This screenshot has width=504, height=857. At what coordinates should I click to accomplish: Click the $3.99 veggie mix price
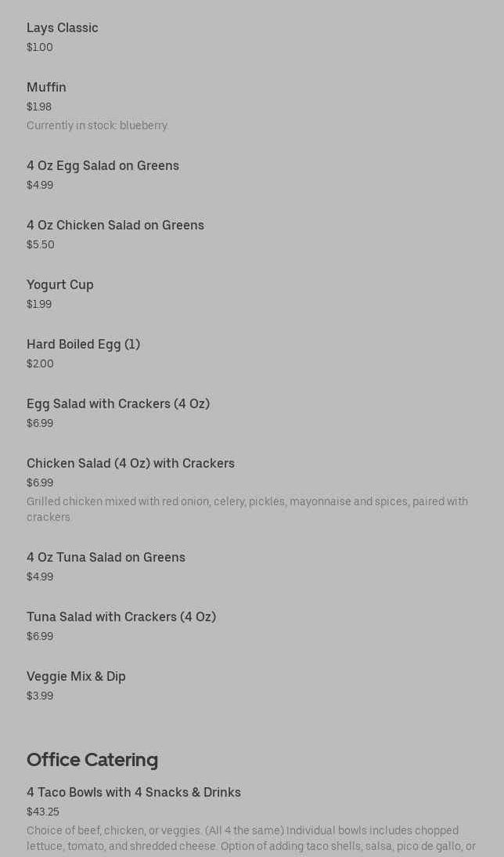(x=40, y=696)
